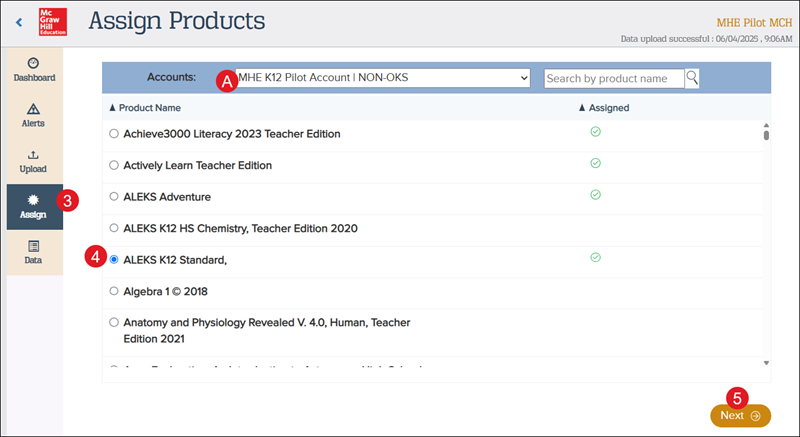
Task: Click assigned checkmark for Achieve3000 Literacy 2023
Action: pos(595,132)
